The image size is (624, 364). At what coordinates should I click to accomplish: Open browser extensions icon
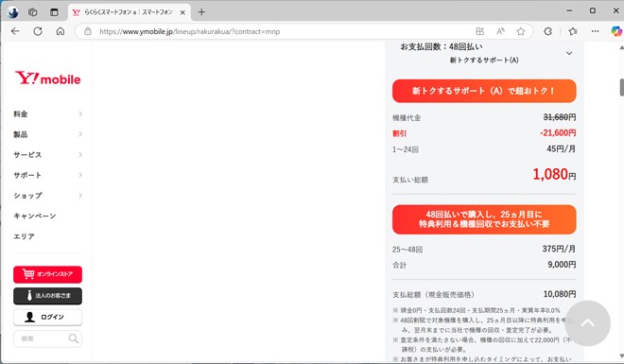(x=548, y=31)
